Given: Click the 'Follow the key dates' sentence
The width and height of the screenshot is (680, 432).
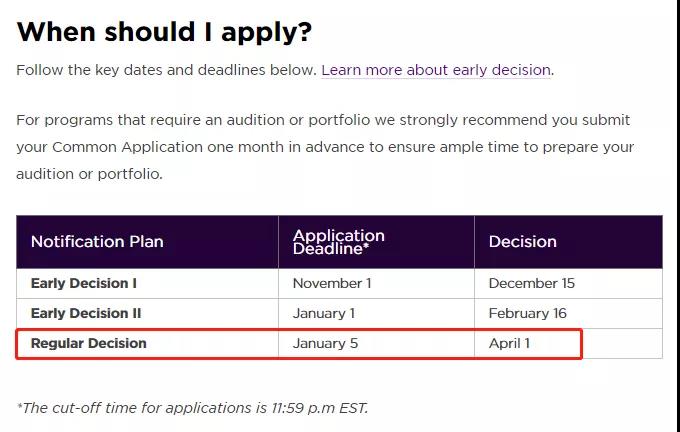Looking at the screenshot, I should coord(166,70).
